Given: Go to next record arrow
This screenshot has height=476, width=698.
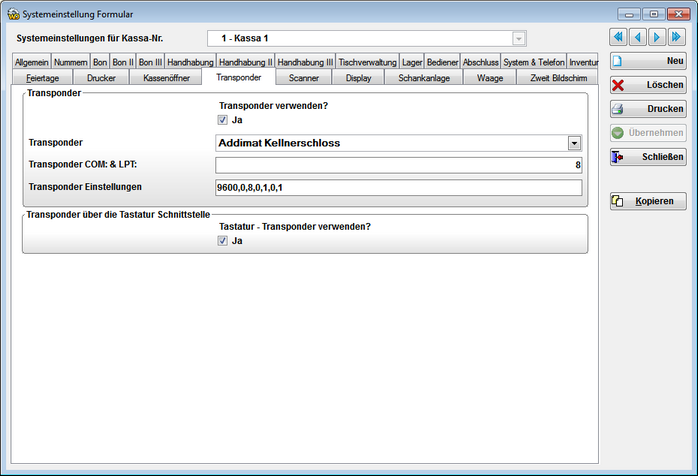Looking at the screenshot, I should [657, 37].
